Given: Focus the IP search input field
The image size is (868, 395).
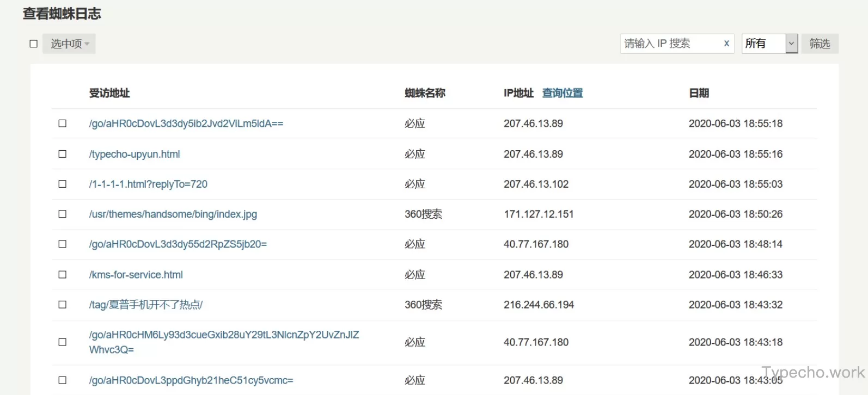Looking at the screenshot, I should (670, 44).
